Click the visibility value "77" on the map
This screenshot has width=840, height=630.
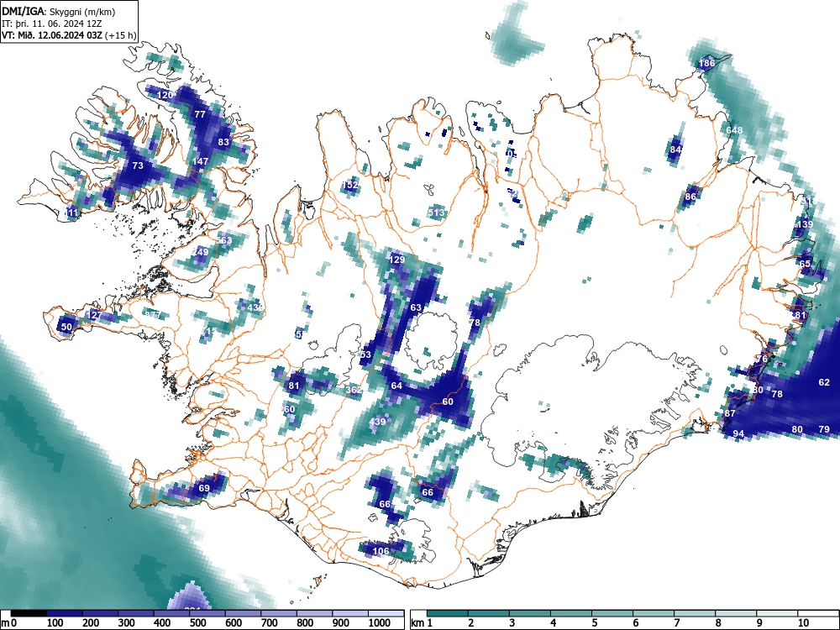(200, 114)
